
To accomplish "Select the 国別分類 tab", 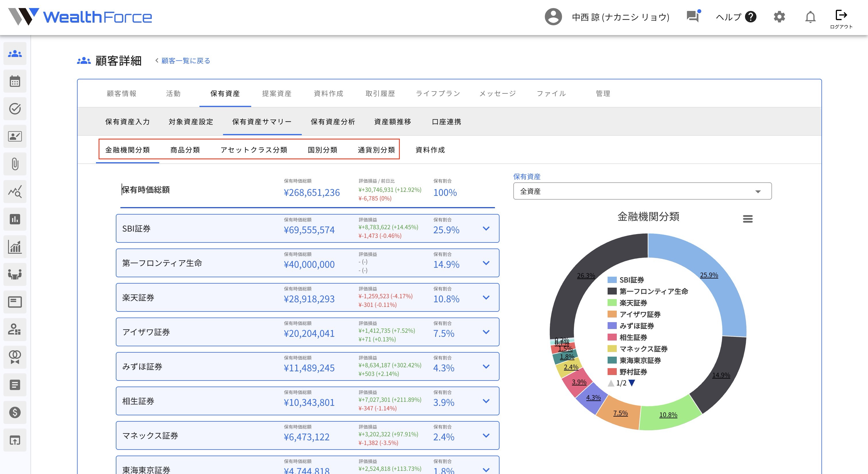I will coord(322,150).
